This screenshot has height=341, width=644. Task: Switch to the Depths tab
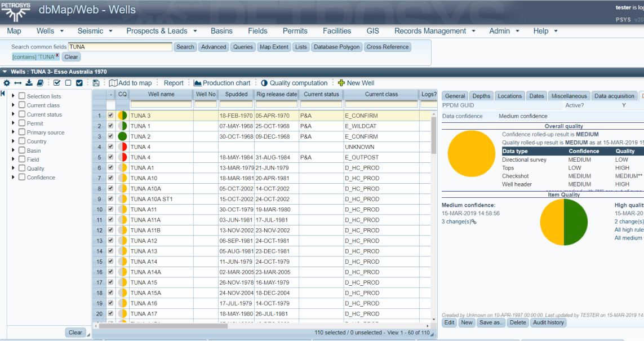coord(481,96)
